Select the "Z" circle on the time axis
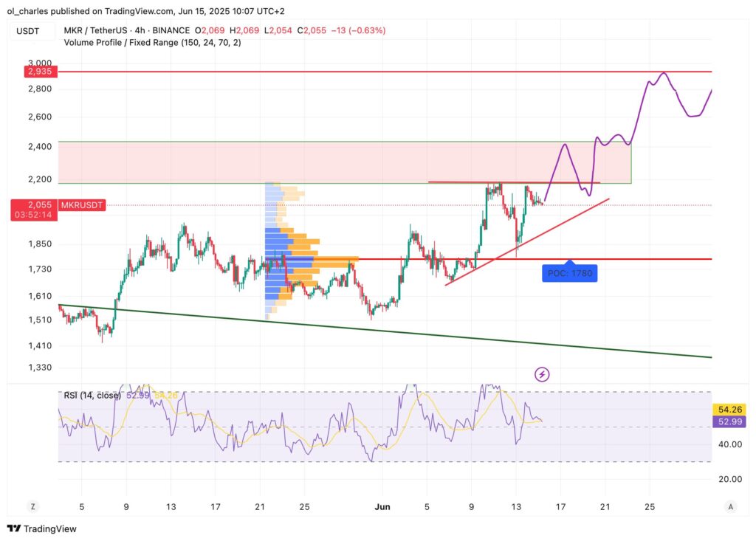The height and width of the screenshot is (541, 756). tap(32, 507)
